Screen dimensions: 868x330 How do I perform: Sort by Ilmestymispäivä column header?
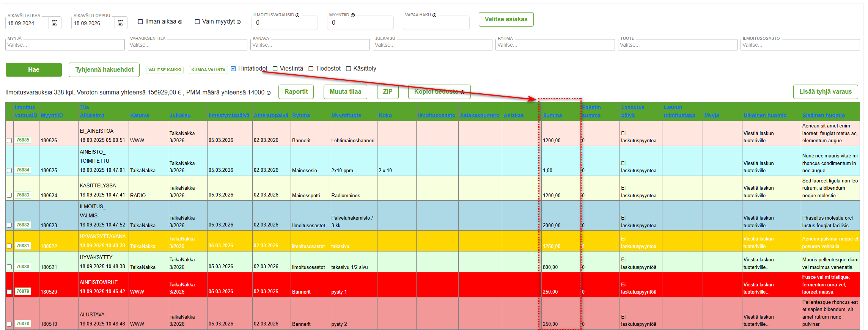tap(229, 115)
